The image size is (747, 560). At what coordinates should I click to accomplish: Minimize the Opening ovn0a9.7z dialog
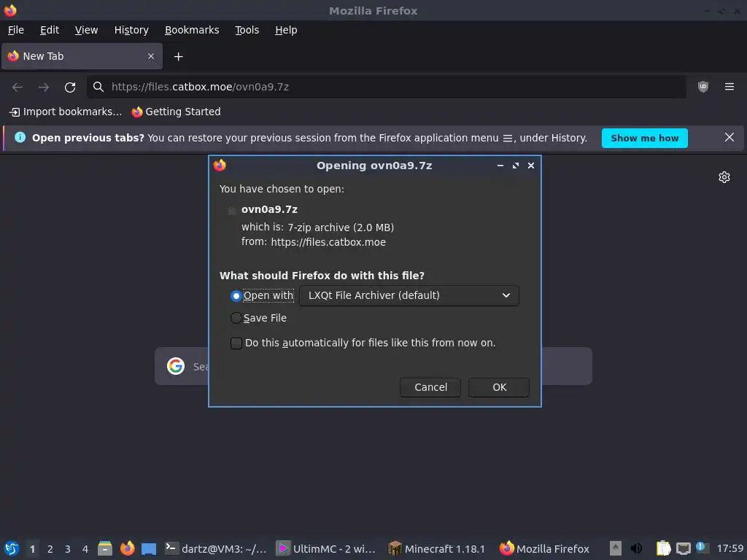(500, 166)
